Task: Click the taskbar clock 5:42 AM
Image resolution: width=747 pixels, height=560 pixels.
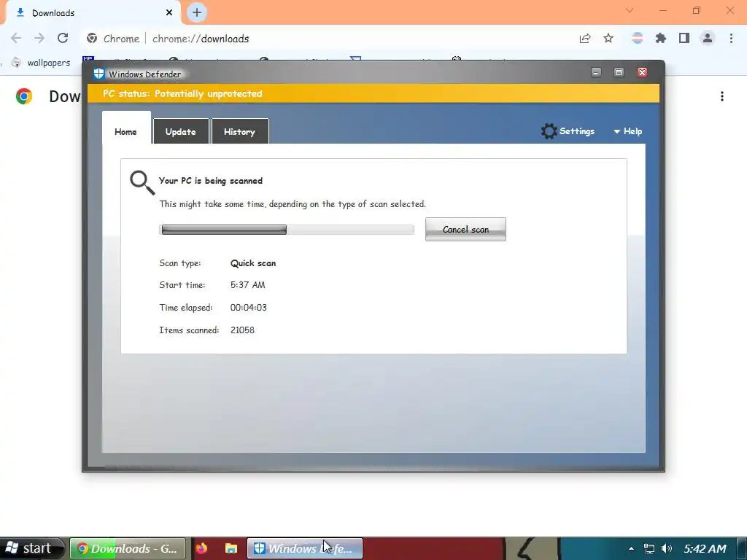Action: [x=705, y=548]
